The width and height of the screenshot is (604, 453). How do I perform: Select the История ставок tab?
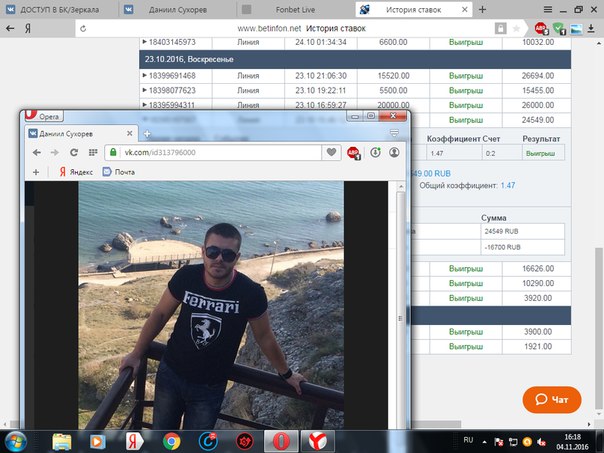pos(412,10)
